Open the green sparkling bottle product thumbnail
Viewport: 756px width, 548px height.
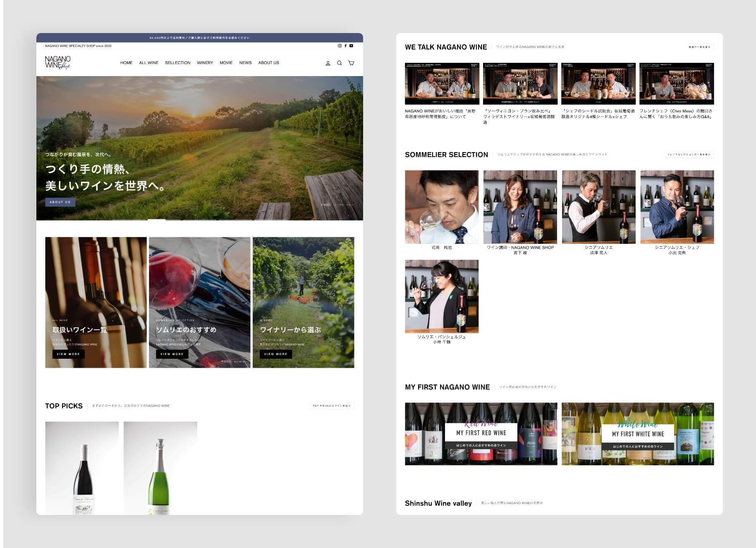tap(160, 468)
